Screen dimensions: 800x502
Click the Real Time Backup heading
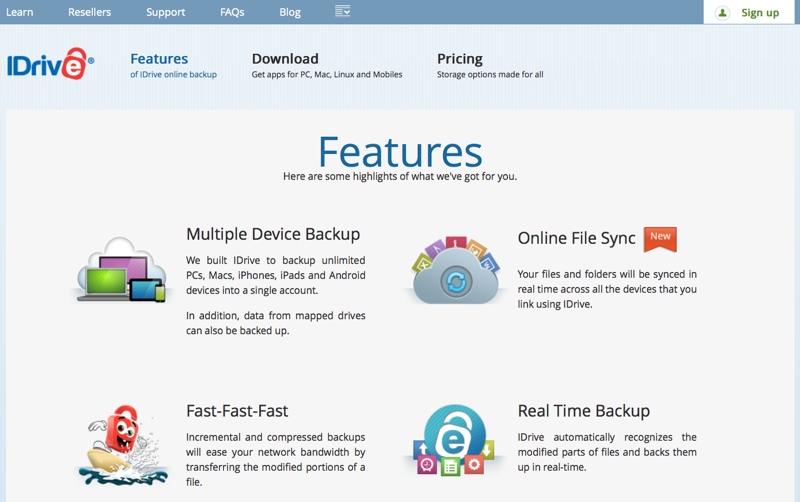(x=584, y=411)
